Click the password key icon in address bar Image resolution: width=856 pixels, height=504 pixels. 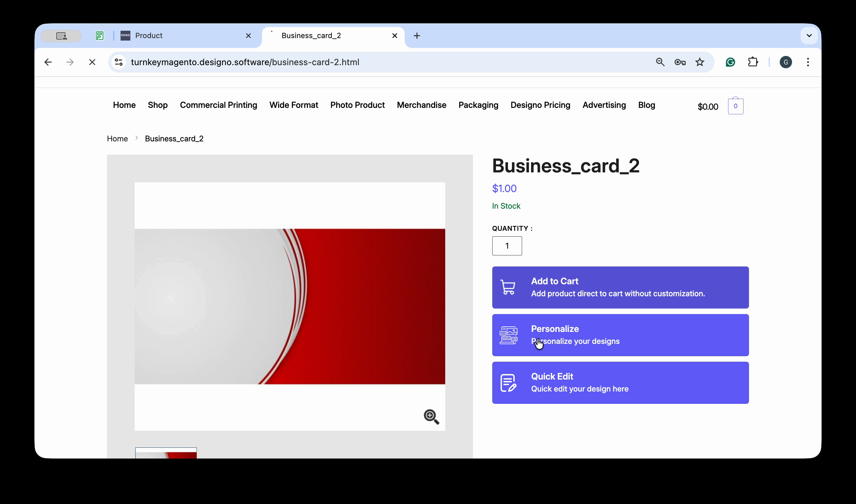tap(680, 62)
